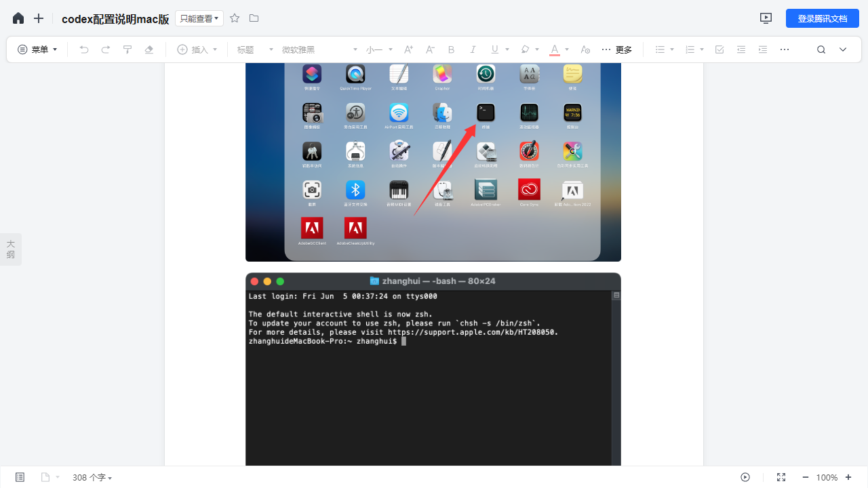The width and height of the screenshot is (868, 488).
Task: Open the move-to-folder icon
Action: (254, 18)
